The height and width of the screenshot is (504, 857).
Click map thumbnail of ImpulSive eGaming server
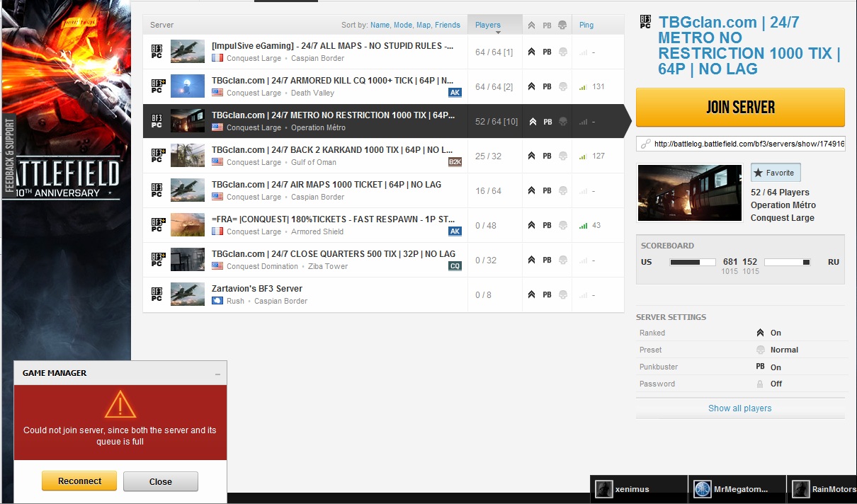(x=188, y=52)
